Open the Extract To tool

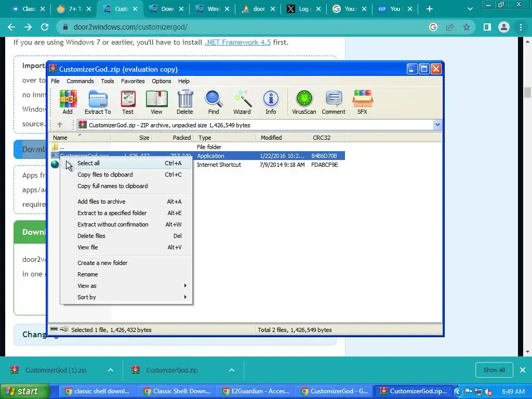[98, 102]
